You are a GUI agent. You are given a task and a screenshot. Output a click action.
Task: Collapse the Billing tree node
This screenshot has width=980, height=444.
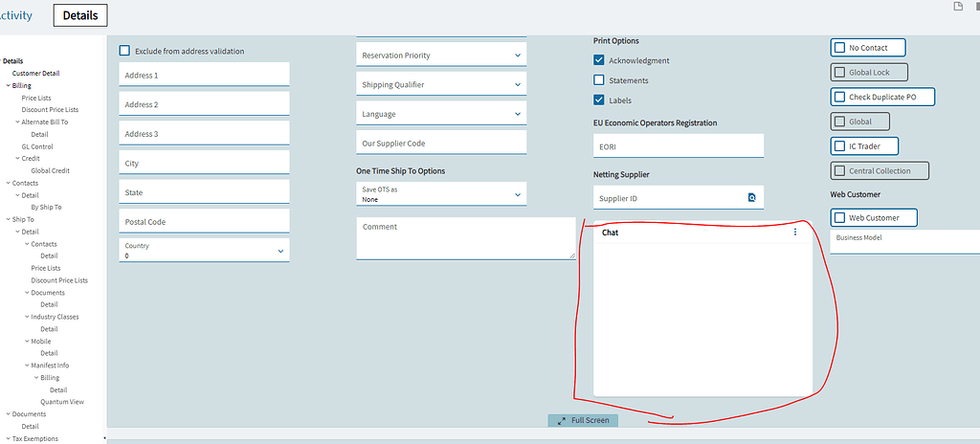click(8, 86)
